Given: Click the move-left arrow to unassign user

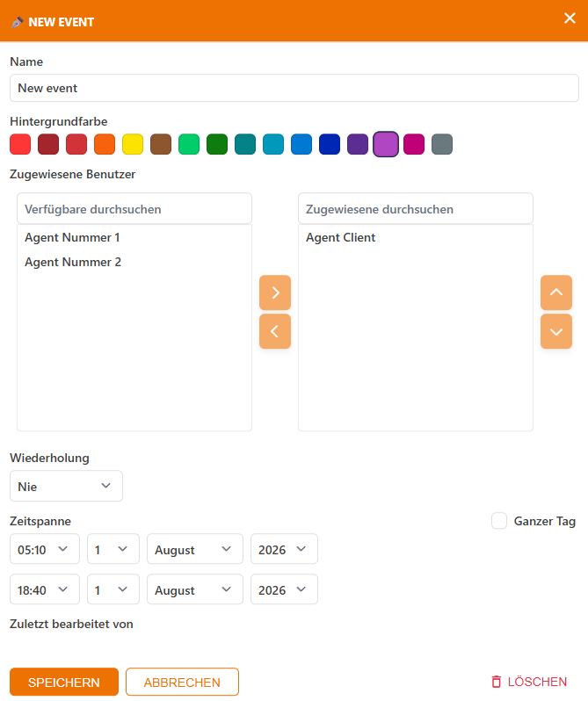Looking at the screenshot, I should pos(275,331).
